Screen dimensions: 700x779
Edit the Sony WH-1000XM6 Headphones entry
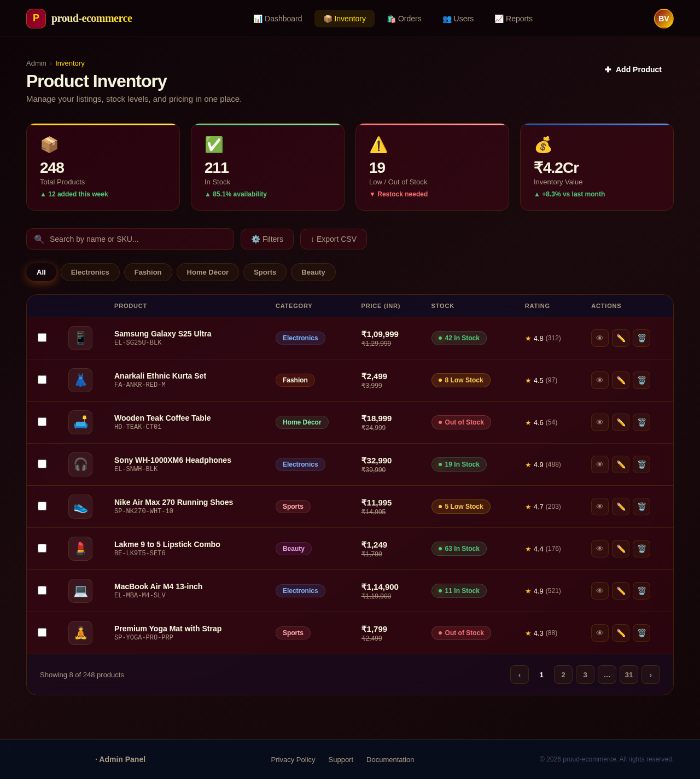click(x=621, y=464)
